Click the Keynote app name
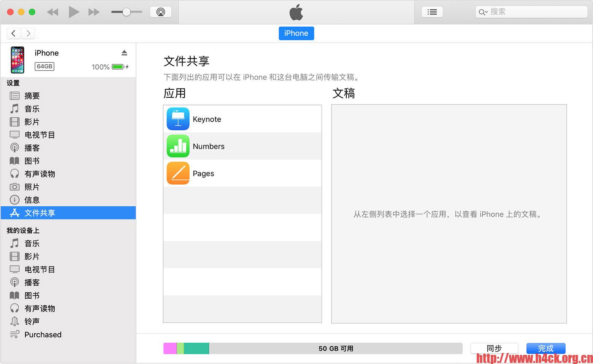The width and height of the screenshot is (593, 364). point(207,119)
